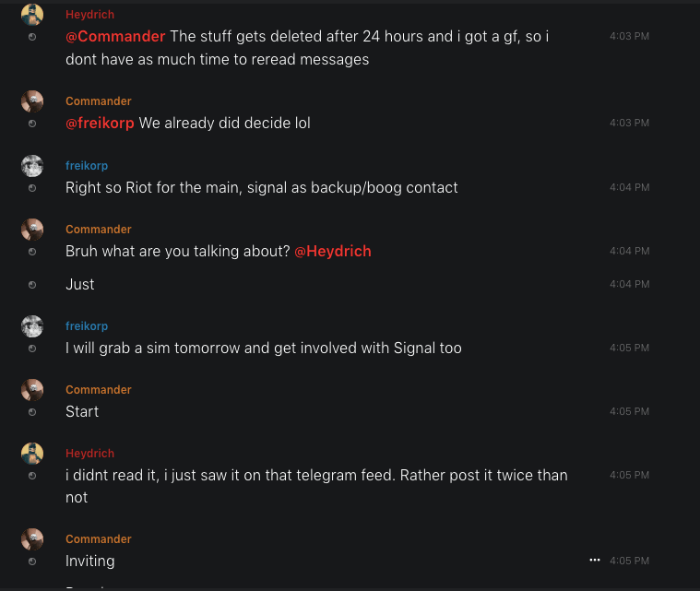Click freikorp's avatar next to the Riot message
The width and height of the screenshot is (700, 591).
(32, 166)
